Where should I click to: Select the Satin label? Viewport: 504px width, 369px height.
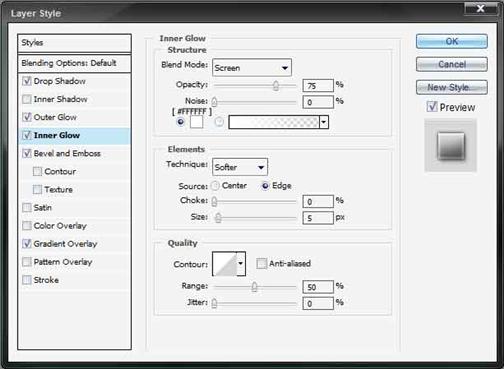43,207
